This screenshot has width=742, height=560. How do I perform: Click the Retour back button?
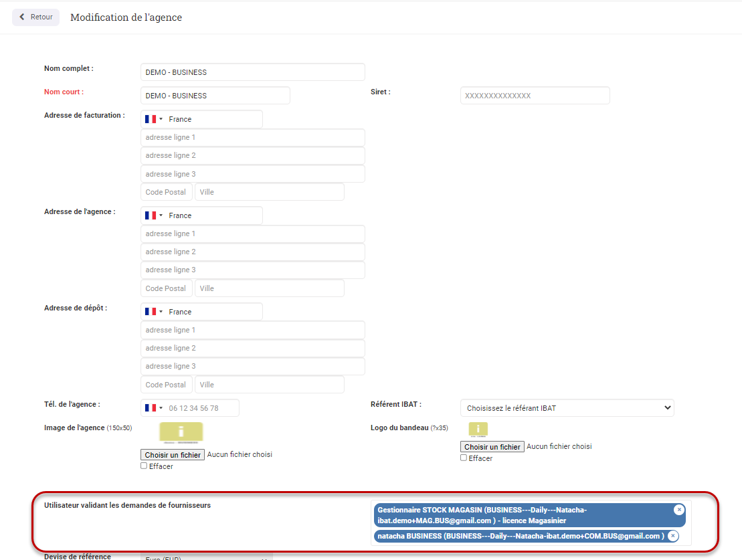click(36, 17)
